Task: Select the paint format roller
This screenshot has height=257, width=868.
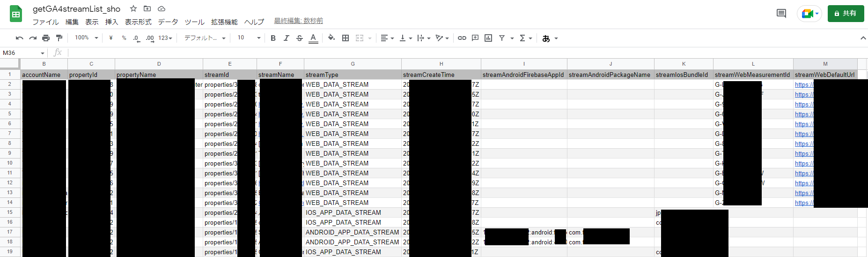Action: [x=59, y=38]
